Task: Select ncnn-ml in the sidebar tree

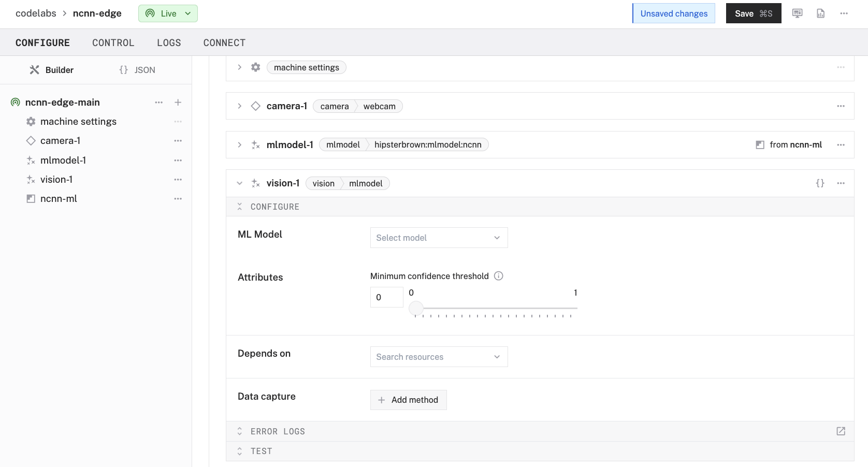Action: (x=59, y=199)
